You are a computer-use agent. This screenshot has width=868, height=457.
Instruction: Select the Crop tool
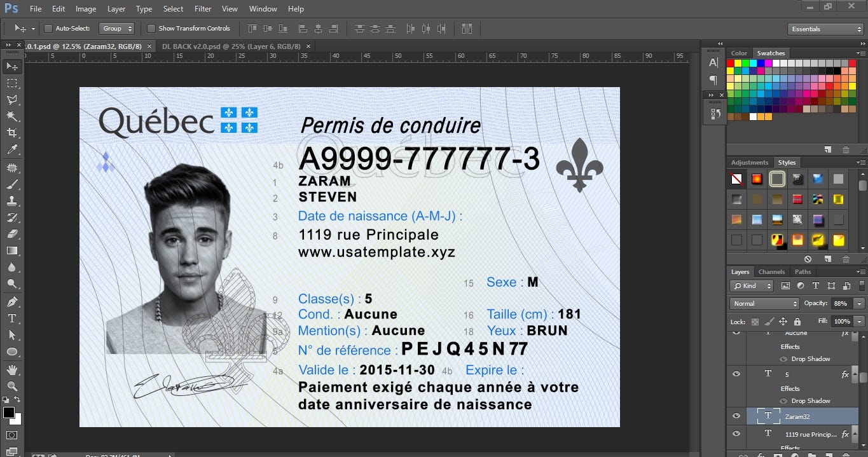tap(12, 133)
